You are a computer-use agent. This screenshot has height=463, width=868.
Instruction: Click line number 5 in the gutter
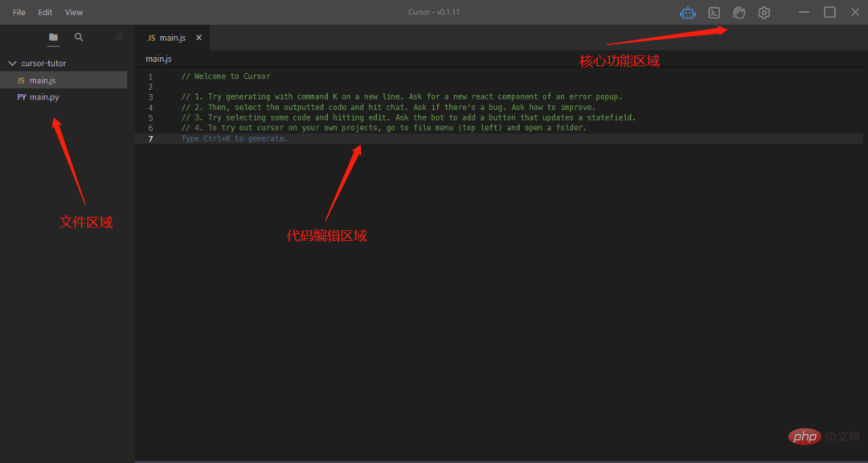(150, 118)
